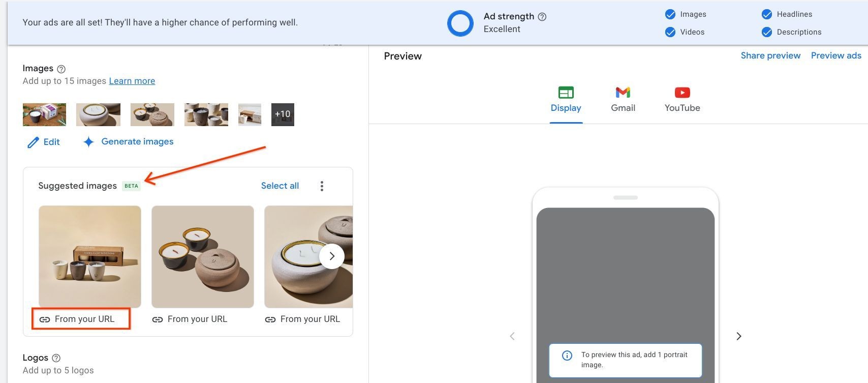Click the Edit images button label
The width and height of the screenshot is (868, 383).
pyautogui.click(x=52, y=142)
